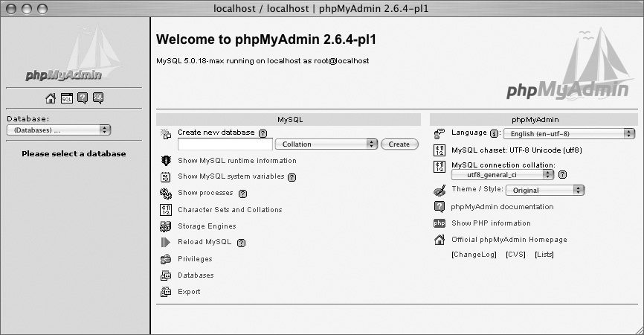Click the help icon beside Create new database
This screenshot has height=335, width=644.
point(263,133)
